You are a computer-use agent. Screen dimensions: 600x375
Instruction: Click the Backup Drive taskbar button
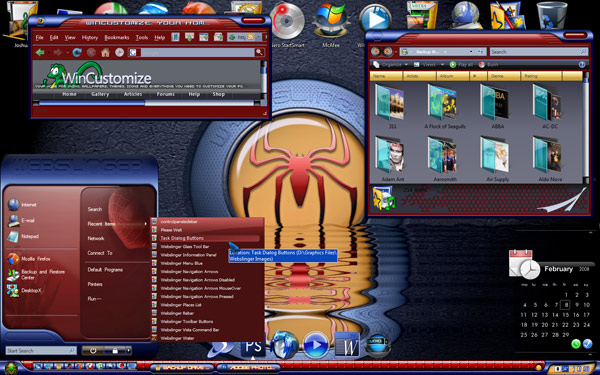(182, 368)
